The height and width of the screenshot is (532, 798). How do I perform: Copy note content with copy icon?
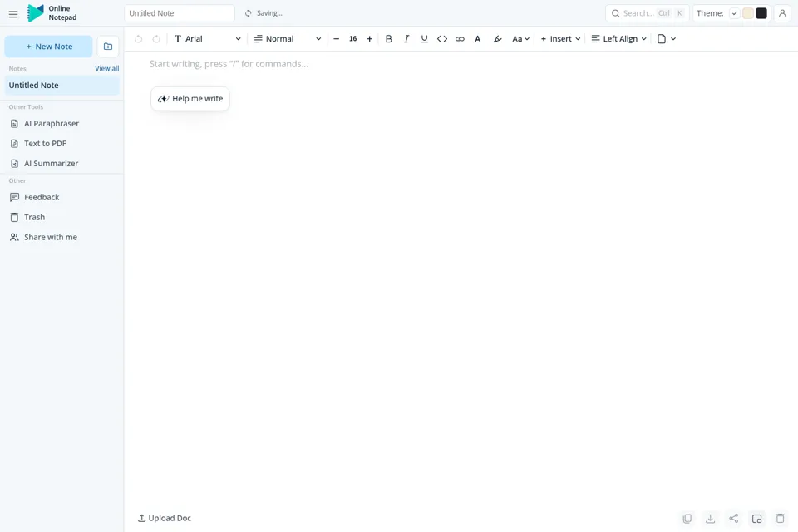pyautogui.click(x=687, y=518)
